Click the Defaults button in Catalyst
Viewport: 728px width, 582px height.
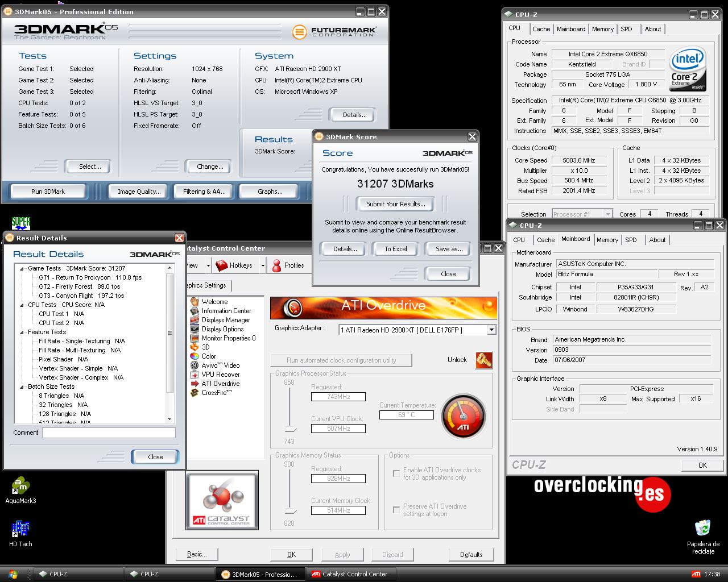click(x=471, y=555)
